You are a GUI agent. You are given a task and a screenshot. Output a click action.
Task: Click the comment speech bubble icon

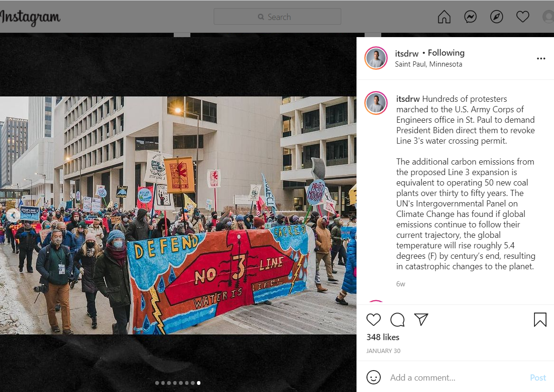point(397,320)
